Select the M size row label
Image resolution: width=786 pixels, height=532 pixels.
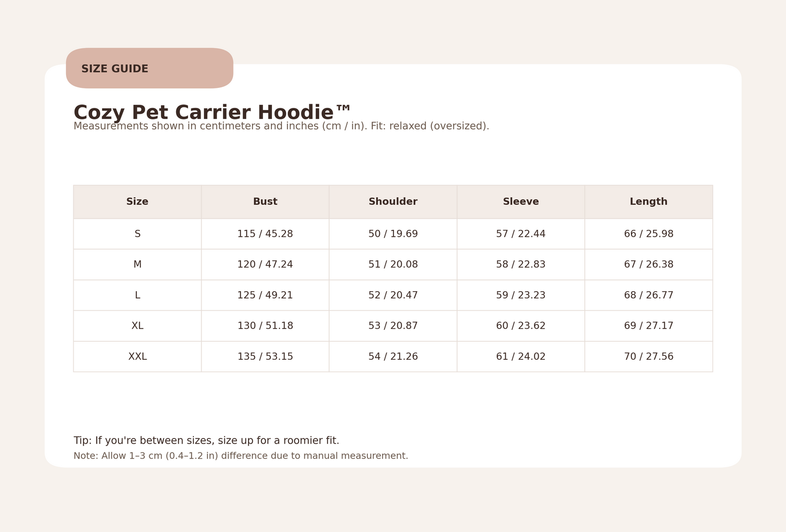[x=137, y=264]
